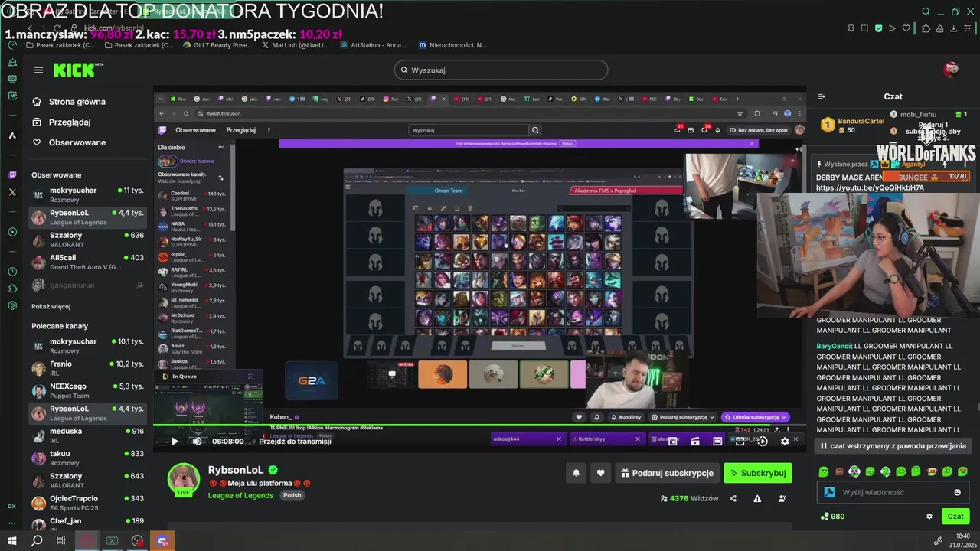Play the paused Kick stream

pos(175,441)
